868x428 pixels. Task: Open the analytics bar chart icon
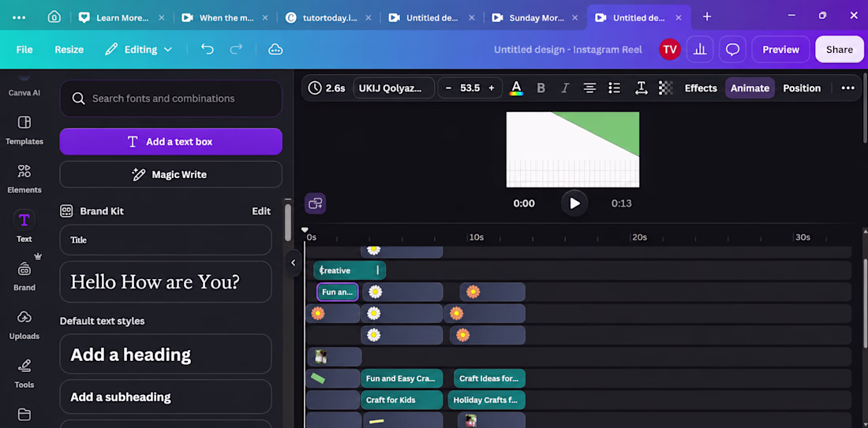click(x=700, y=49)
